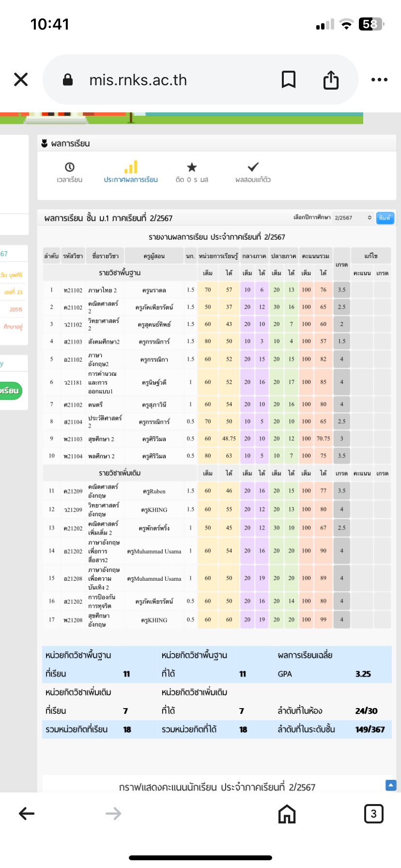Select the ติด 0 ร มส tab
Image resolution: width=401 pixels, height=868 pixels.
[x=192, y=172]
